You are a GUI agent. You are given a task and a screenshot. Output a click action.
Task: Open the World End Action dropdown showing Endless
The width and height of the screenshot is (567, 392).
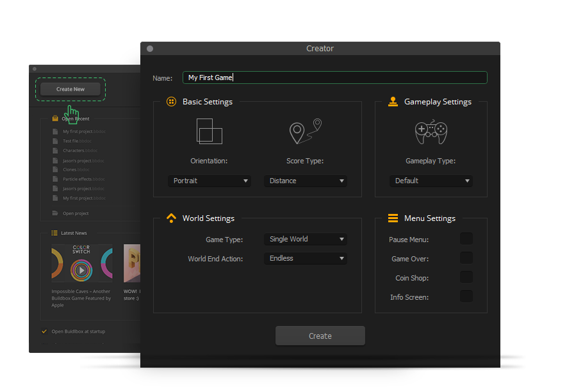[x=306, y=258]
